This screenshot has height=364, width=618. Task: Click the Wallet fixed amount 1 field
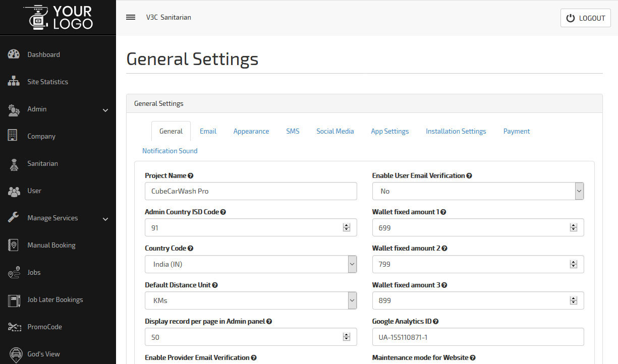coord(478,228)
